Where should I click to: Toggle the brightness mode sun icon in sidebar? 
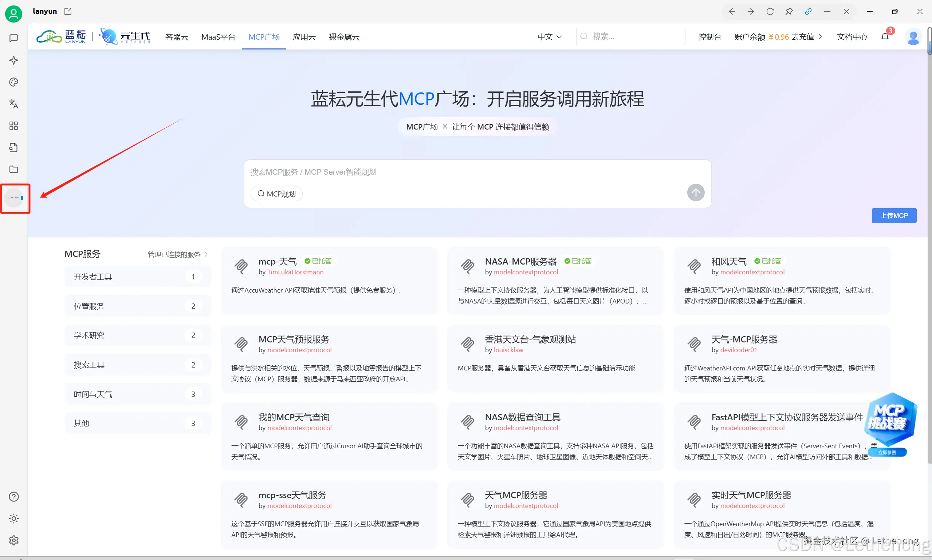pos(13,518)
